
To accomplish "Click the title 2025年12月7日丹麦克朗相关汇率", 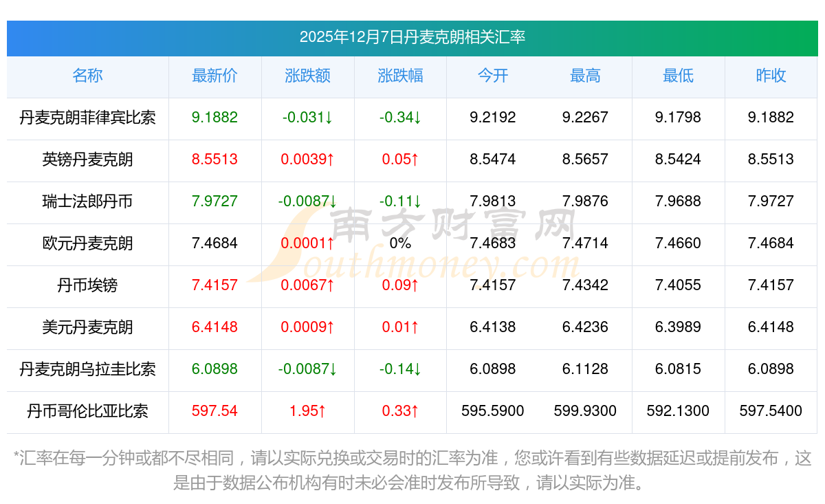I will click(412, 37).
